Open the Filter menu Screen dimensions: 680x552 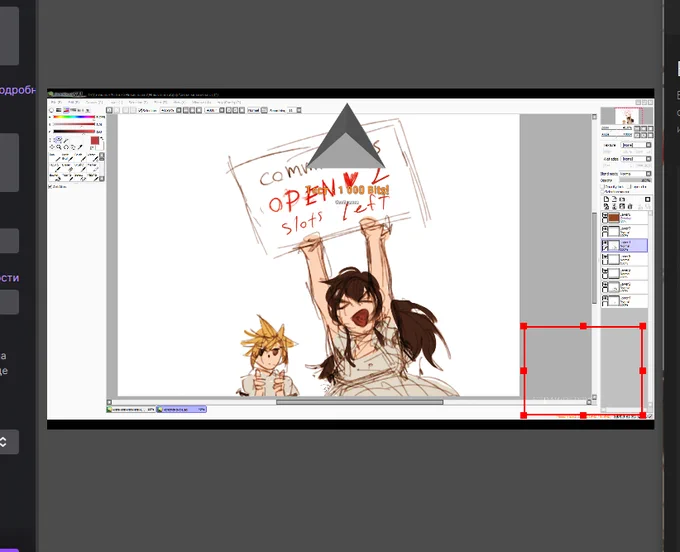coord(160,102)
